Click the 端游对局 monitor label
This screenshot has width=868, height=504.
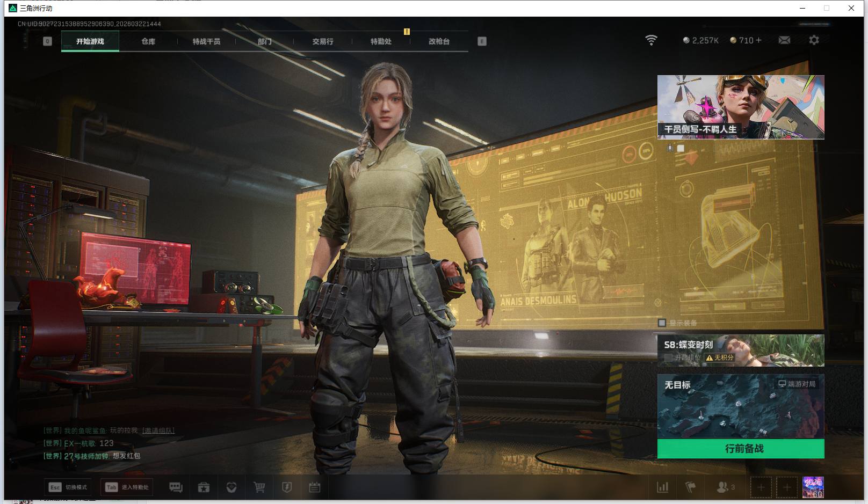pyautogui.click(x=797, y=384)
